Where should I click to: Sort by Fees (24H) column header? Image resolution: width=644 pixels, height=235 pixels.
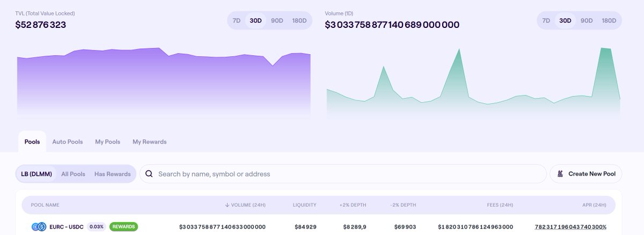click(x=500, y=205)
